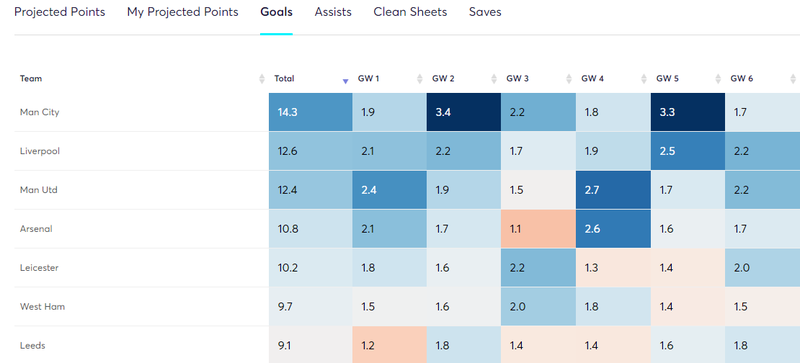
Task: Sort by GW 1 arrows
Action: pyautogui.click(x=420, y=79)
